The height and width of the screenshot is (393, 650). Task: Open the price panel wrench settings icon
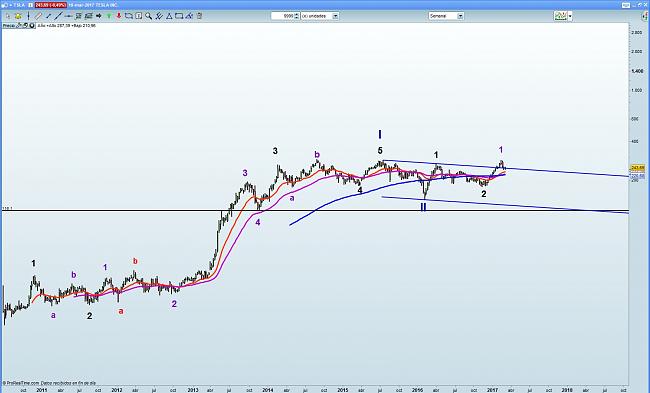(x=19, y=26)
